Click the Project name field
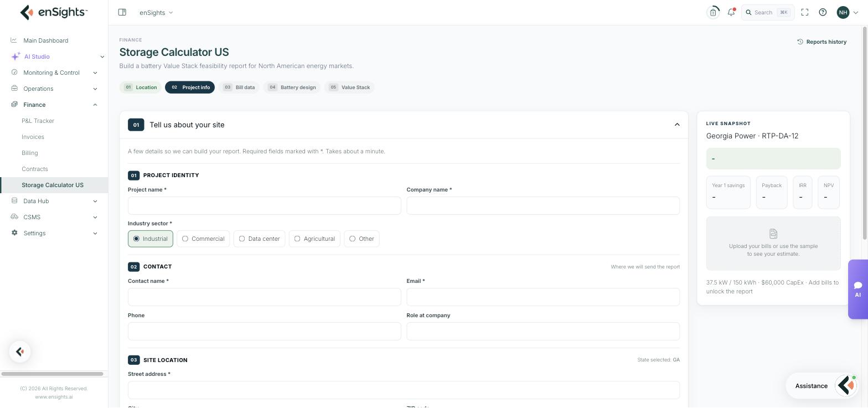 click(265, 206)
